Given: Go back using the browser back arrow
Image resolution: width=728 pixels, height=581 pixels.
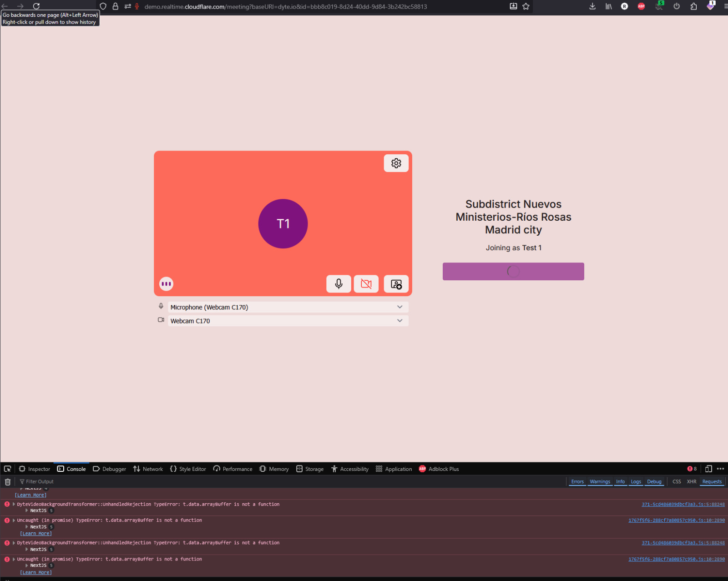Looking at the screenshot, I should click(x=5, y=6).
